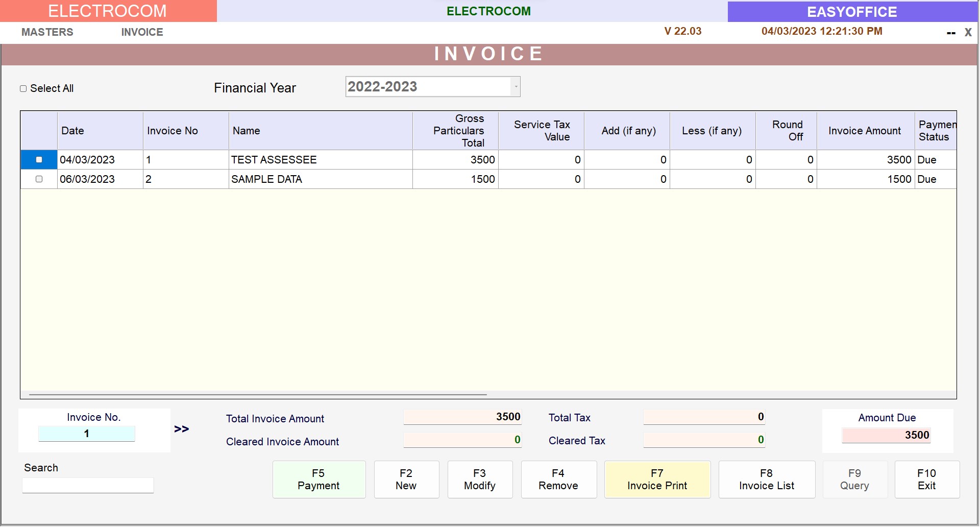Screen dimensions: 980x527
Task: Check the checkbox for TEST ASSESSEE row
Action: (x=38, y=159)
